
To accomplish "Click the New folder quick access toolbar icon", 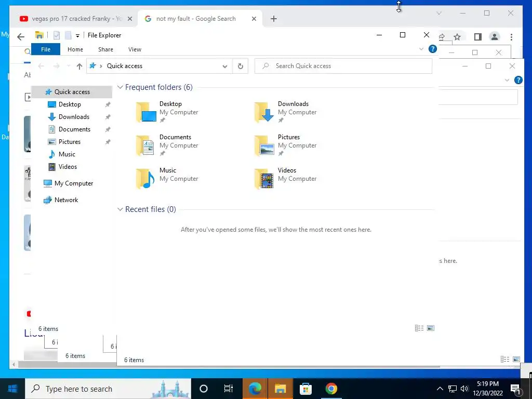I will tap(68, 35).
